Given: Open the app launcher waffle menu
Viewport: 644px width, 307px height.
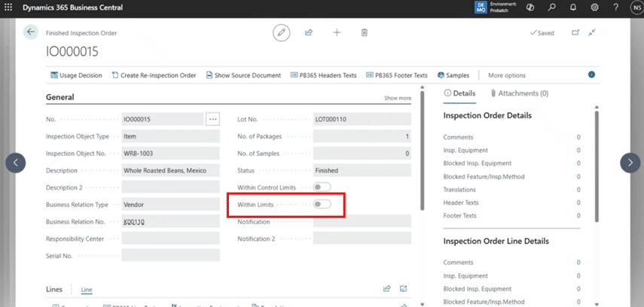Looking at the screenshot, I should coord(7,8).
